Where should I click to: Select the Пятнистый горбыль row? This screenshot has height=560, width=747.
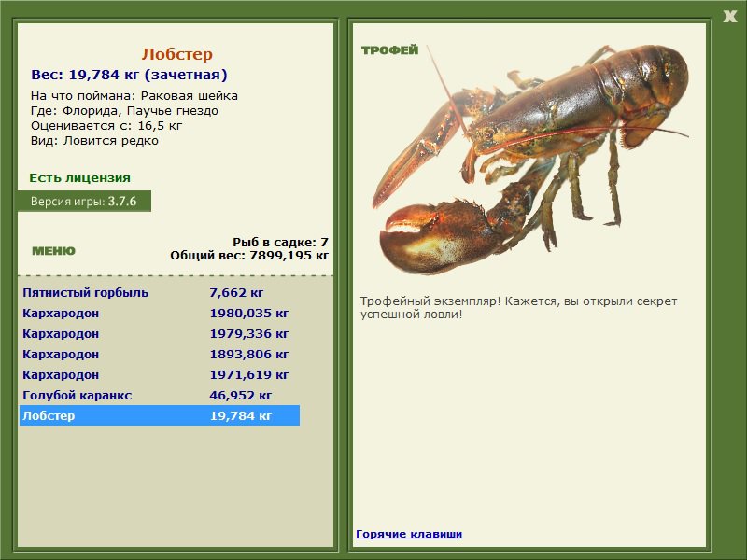point(160,292)
